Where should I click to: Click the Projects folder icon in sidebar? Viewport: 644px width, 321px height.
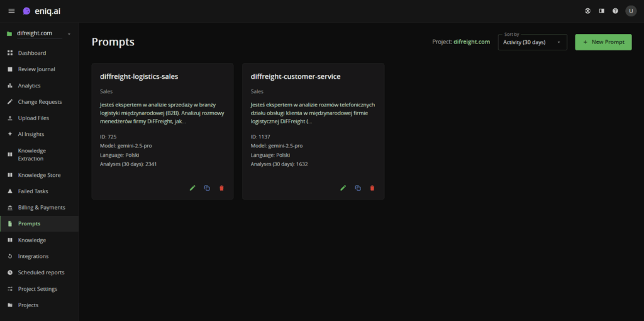point(10,305)
